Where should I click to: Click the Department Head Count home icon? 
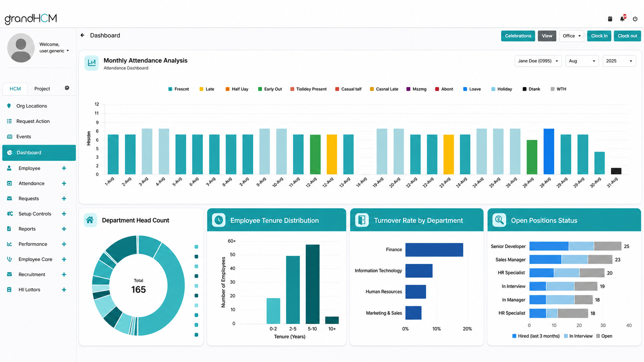(90, 220)
